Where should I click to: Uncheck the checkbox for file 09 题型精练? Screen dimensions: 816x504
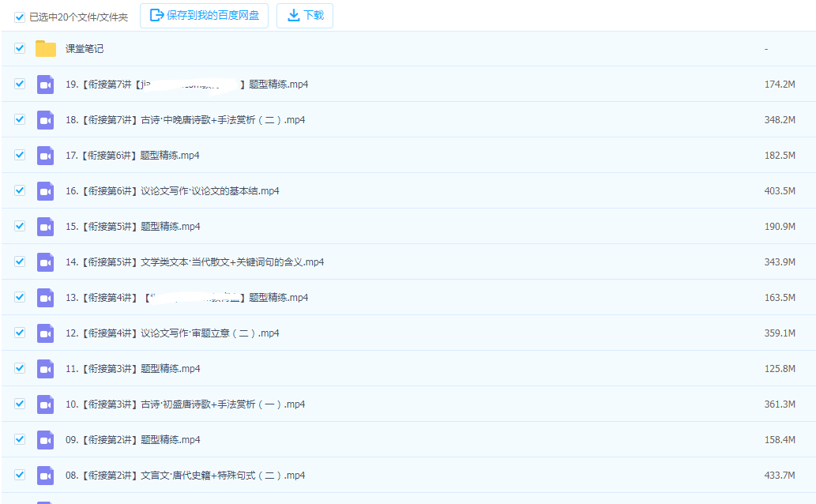(x=20, y=439)
